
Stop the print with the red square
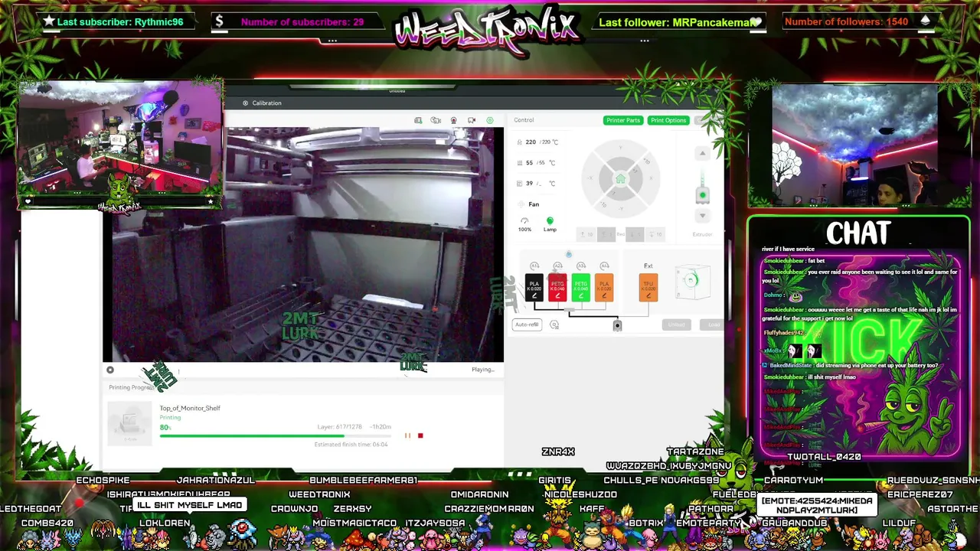click(x=420, y=435)
